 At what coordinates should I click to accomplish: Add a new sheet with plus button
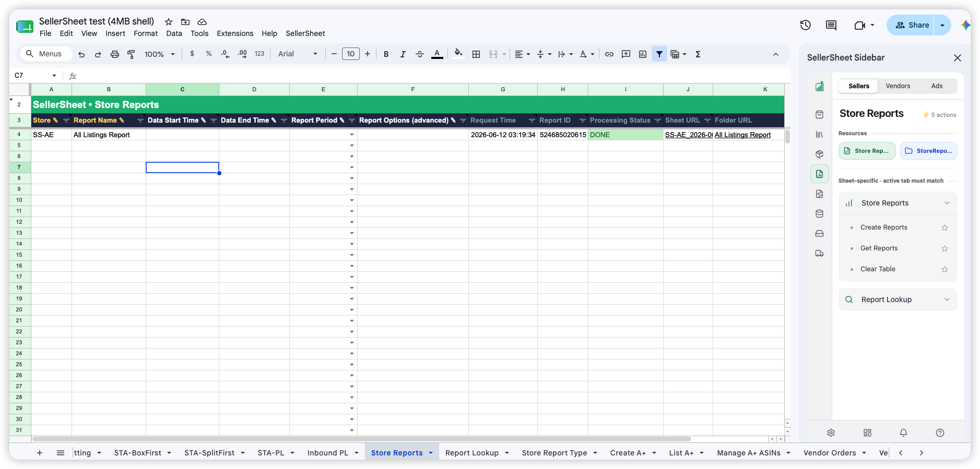[40, 453]
